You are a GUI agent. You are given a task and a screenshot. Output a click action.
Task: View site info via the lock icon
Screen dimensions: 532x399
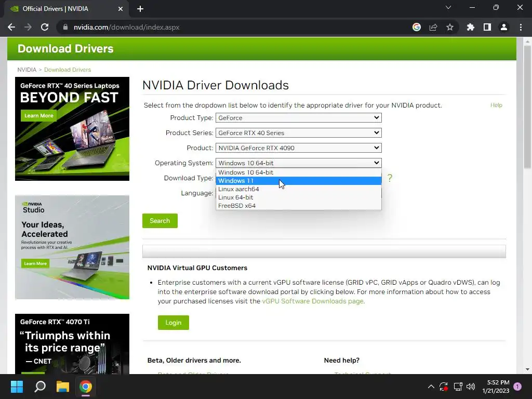click(65, 27)
